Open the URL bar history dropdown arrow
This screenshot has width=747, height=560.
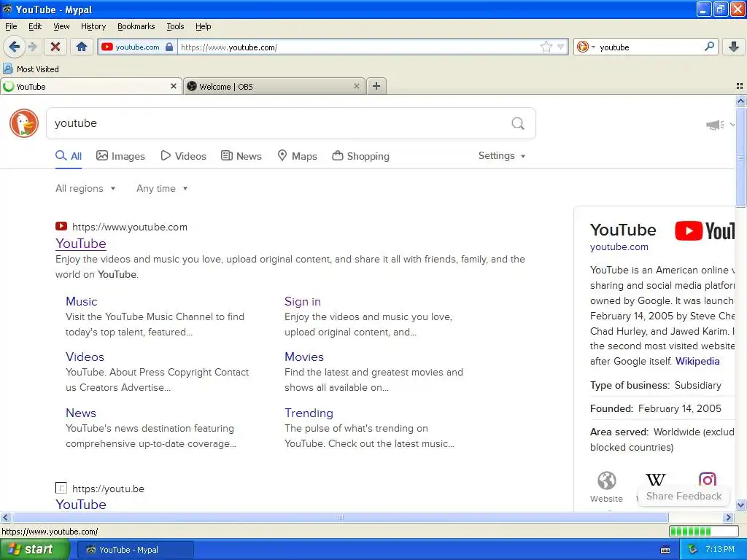(561, 47)
